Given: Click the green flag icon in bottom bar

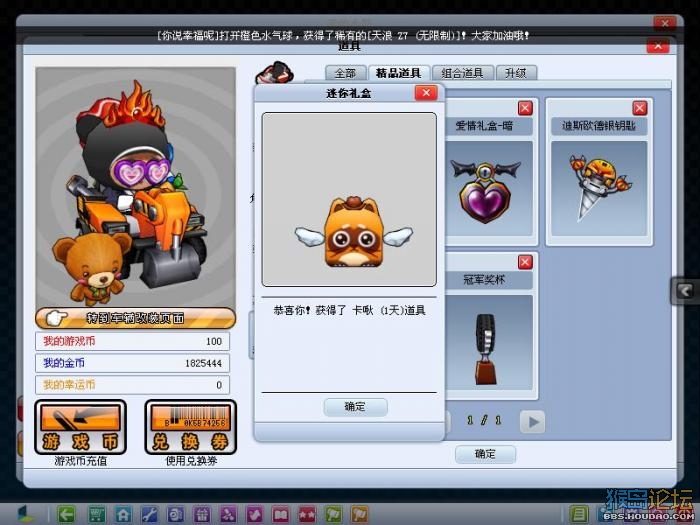Looking at the screenshot, I should (333, 514).
